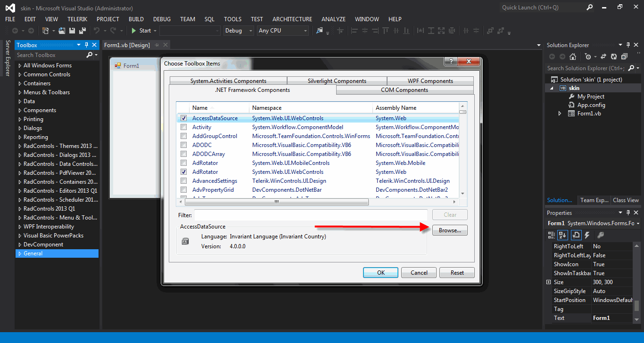Click the Solution Explorer search magnifier
Screen dimensions: 644x343
click(x=631, y=68)
